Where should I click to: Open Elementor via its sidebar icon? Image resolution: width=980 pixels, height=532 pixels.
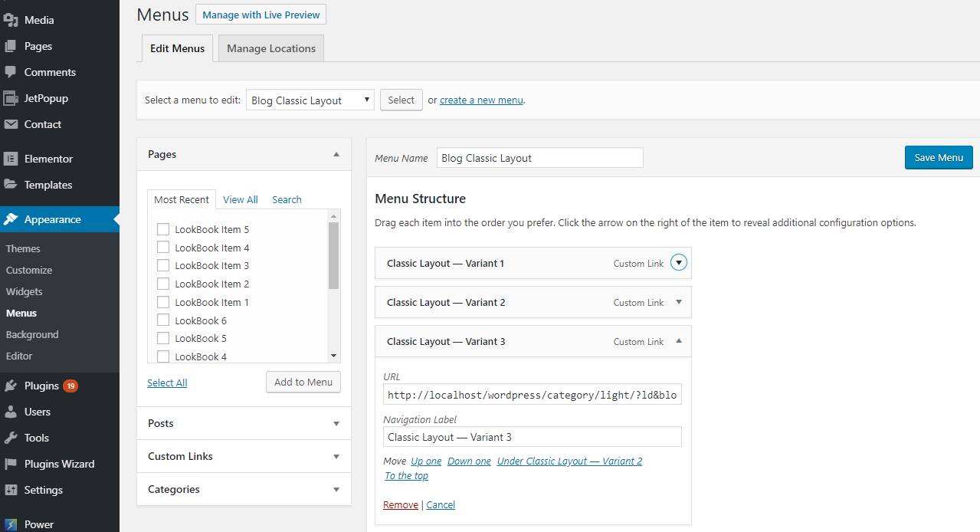11,159
